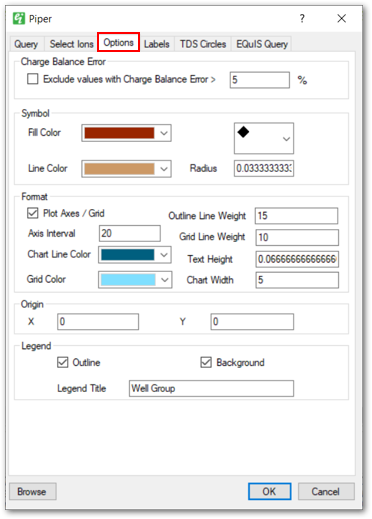
Task: Go to the EQuIS Query tab
Action: coord(262,44)
